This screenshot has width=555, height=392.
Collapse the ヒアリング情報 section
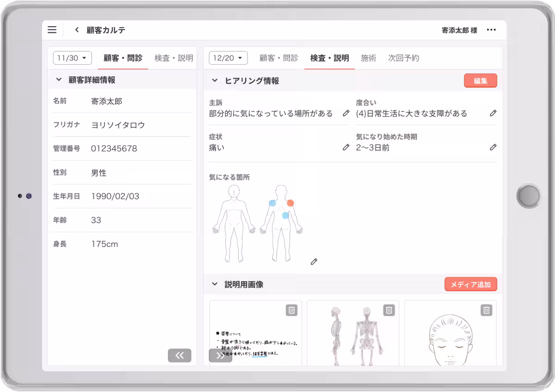214,80
